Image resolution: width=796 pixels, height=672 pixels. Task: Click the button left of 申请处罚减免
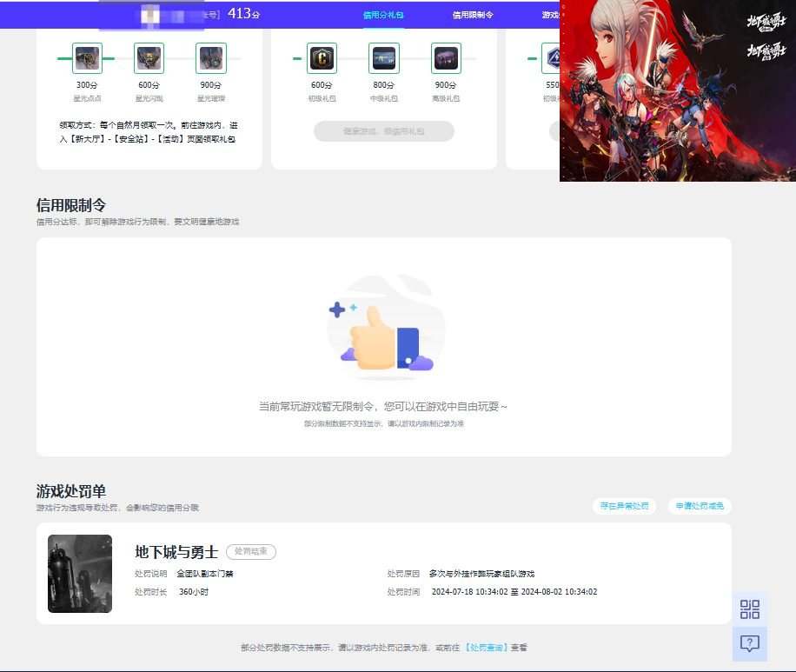click(625, 506)
